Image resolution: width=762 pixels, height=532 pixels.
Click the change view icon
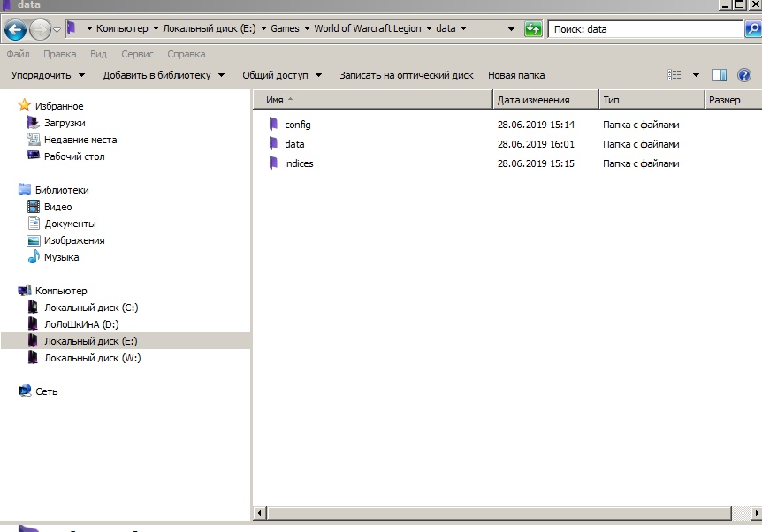(675, 75)
